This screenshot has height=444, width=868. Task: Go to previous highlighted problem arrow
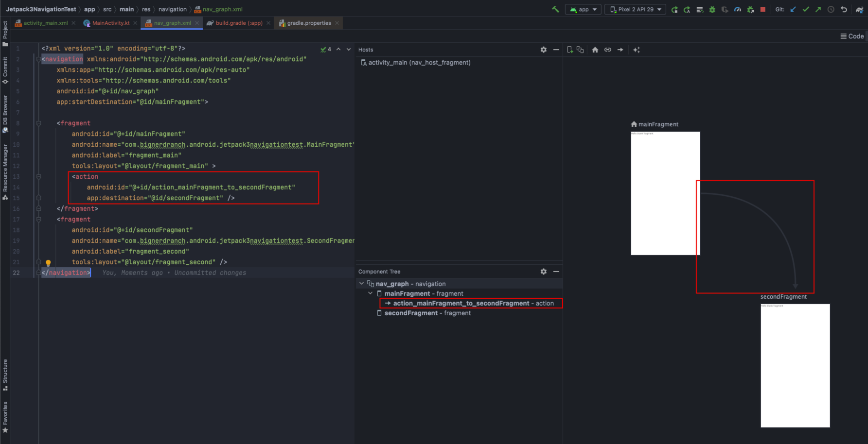338,49
